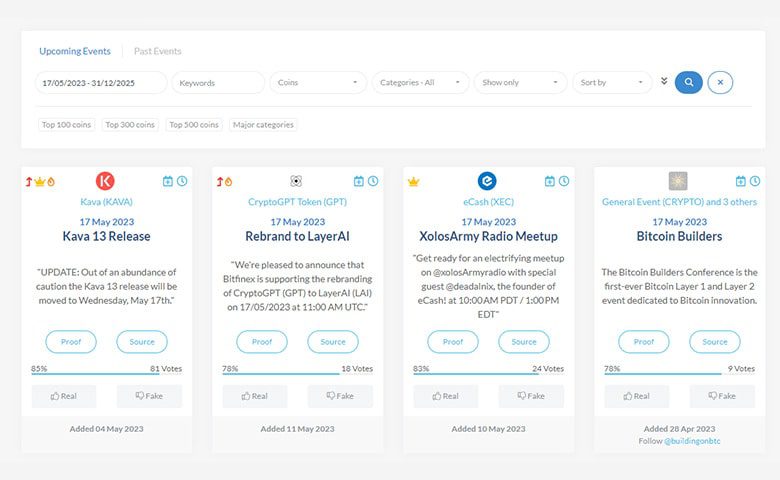Vote Fake on Kava 13 Release

149,396
